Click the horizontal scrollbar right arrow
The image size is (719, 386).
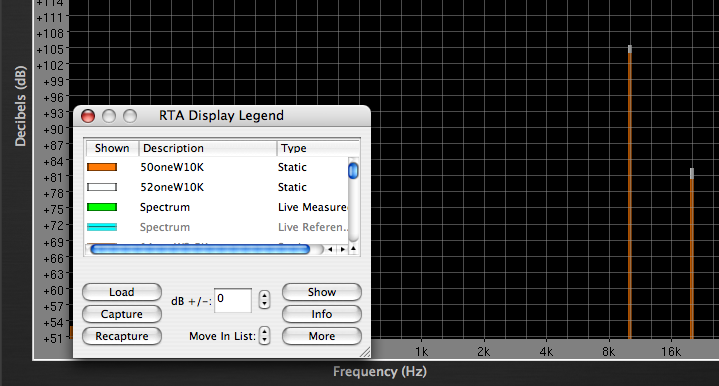(x=342, y=249)
